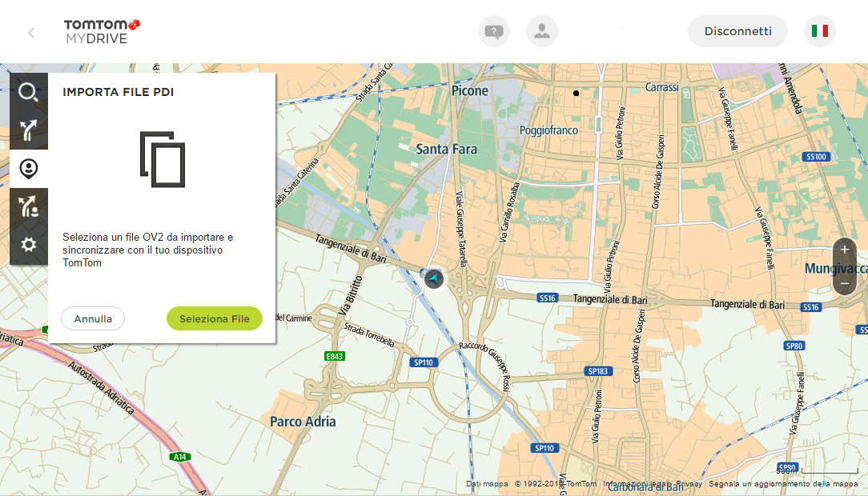
Task: Open the search magnifier in sidebar
Action: click(29, 92)
